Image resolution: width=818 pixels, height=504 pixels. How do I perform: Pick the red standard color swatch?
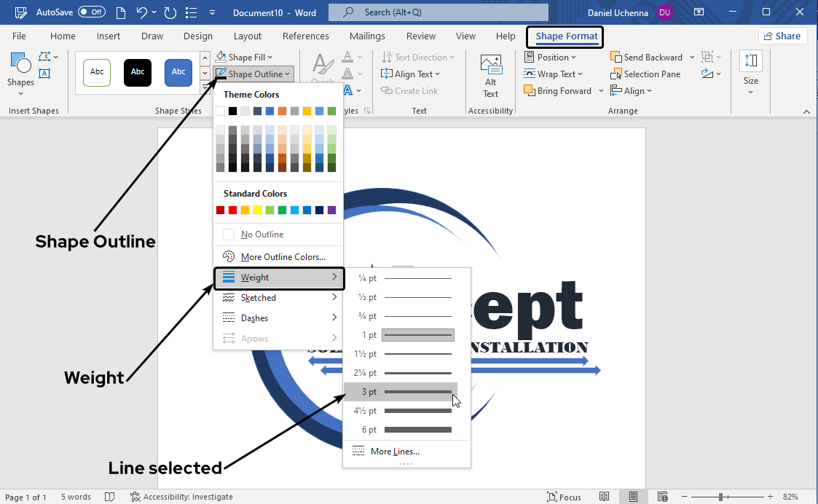tap(232, 210)
